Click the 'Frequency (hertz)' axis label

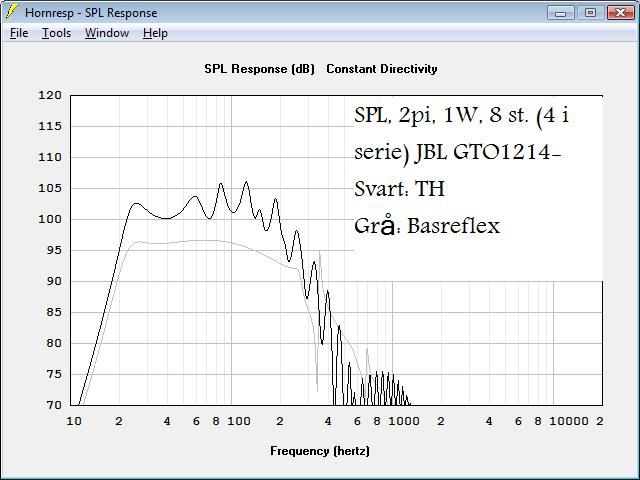320,451
